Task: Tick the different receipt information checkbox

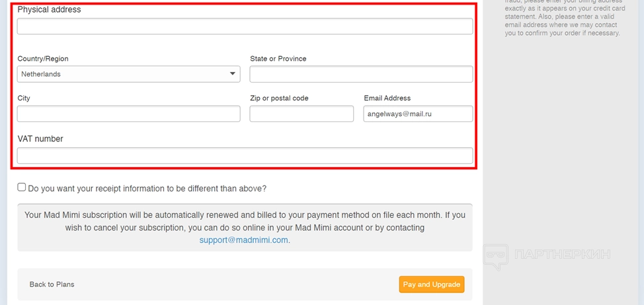Action: coord(22,187)
